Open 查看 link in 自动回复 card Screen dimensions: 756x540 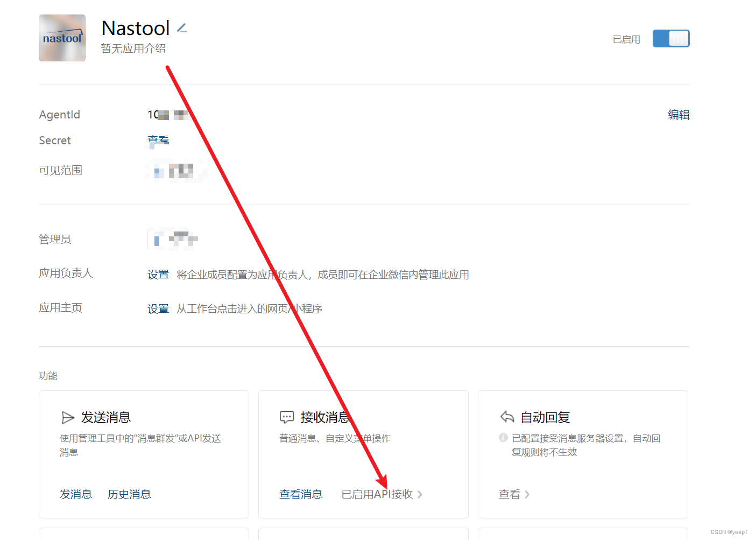(510, 494)
